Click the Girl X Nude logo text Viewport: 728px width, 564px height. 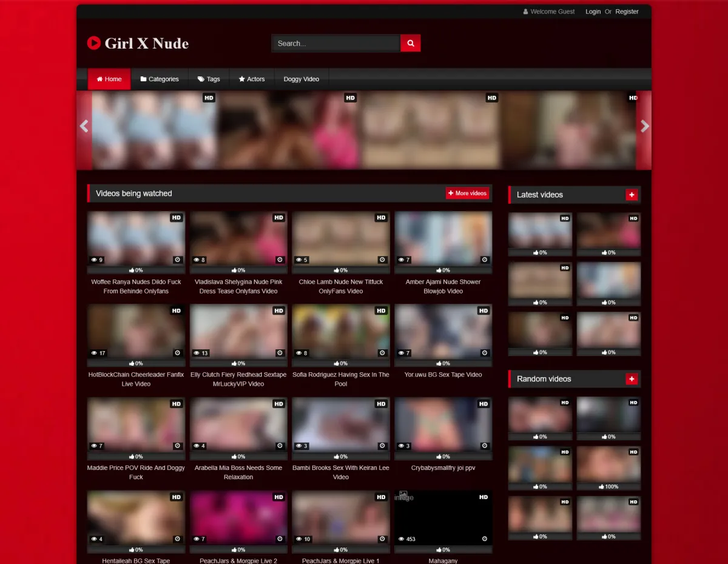[146, 44]
